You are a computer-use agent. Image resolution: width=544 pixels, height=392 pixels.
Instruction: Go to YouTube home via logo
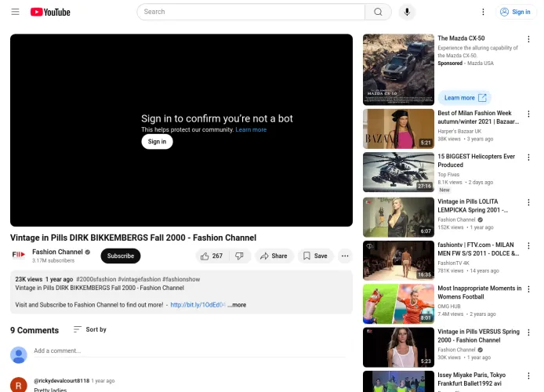coord(50,12)
